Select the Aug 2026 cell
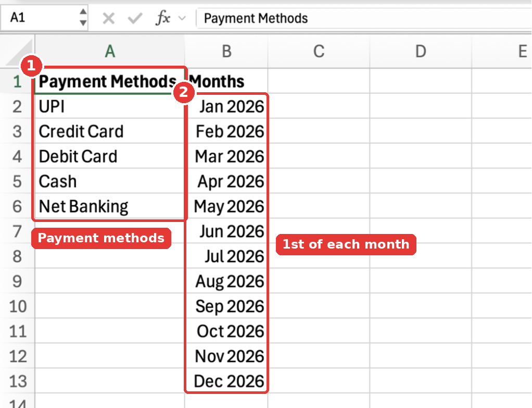This screenshot has width=532, height=408. pos(226,281)
